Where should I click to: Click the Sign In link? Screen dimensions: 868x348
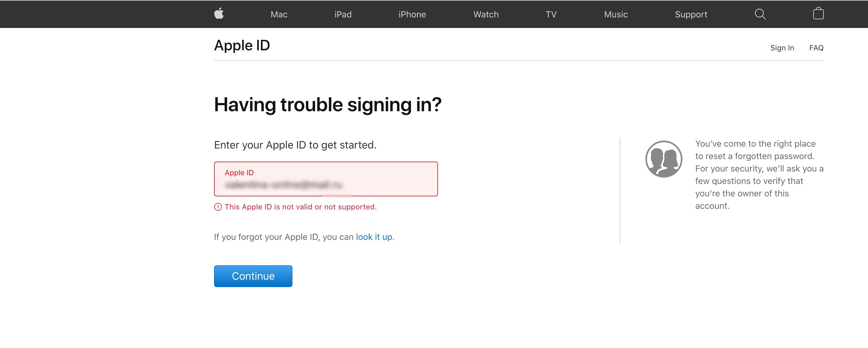[782, 48]
